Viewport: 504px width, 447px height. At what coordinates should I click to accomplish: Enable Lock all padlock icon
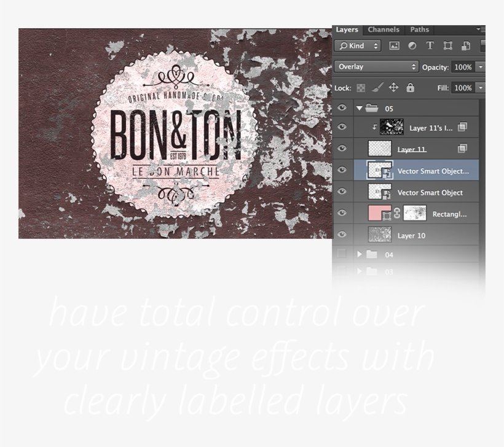click(411, 87)
